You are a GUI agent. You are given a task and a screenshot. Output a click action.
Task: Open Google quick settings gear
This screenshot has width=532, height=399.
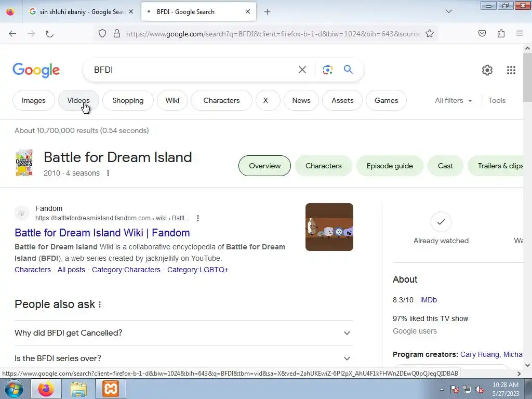pos(487,70)
